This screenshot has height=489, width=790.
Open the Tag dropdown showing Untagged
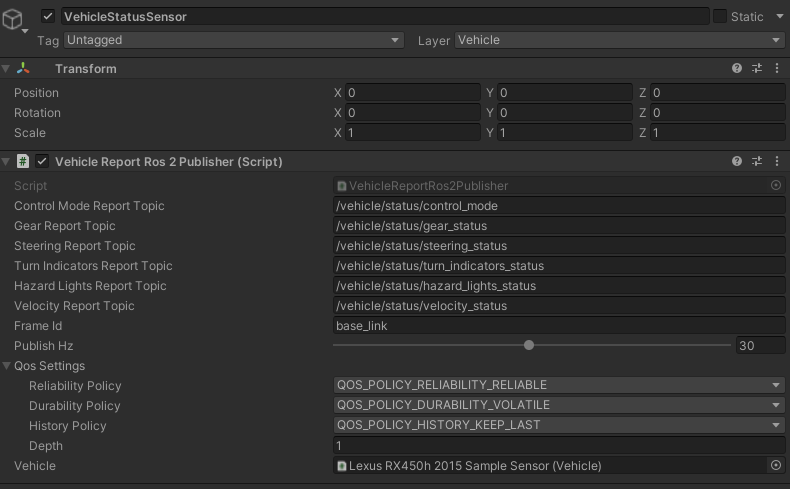tap(233, 40)
